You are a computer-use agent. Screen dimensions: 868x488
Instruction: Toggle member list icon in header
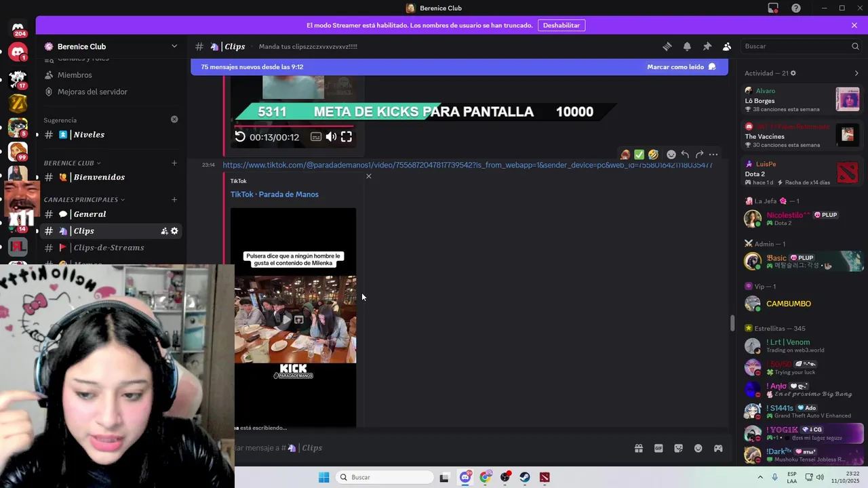pos(726,46)
